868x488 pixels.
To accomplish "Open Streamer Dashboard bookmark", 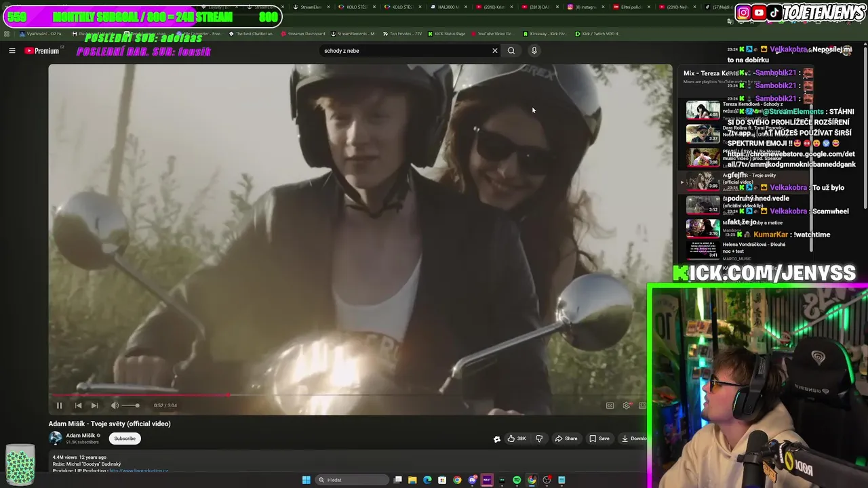I will pyautogui.click(x=302, y=33).
